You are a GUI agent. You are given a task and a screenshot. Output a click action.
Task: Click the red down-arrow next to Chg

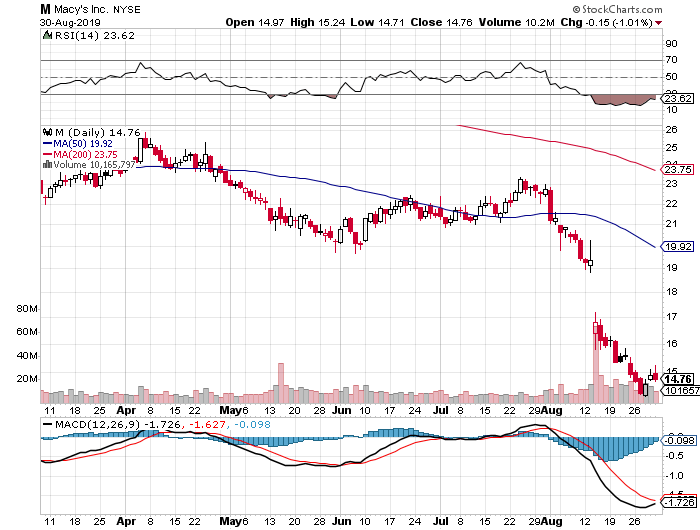[x=658, y=23]
